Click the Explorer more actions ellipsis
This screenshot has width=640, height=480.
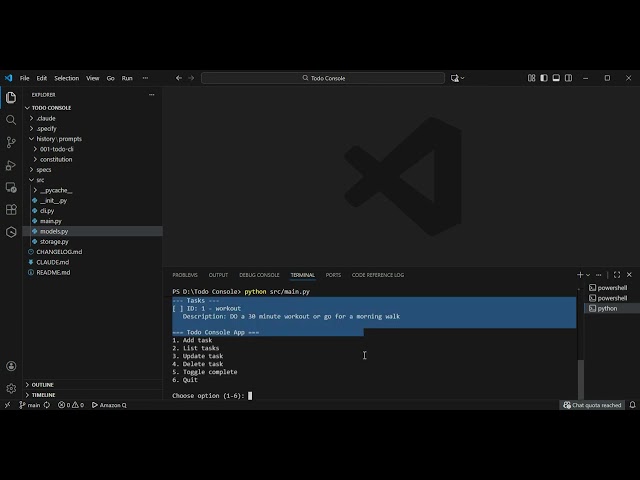(x=151, y=95)
